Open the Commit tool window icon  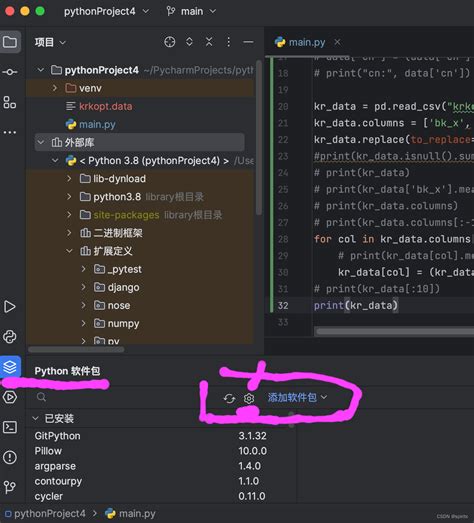coord(10,72)
